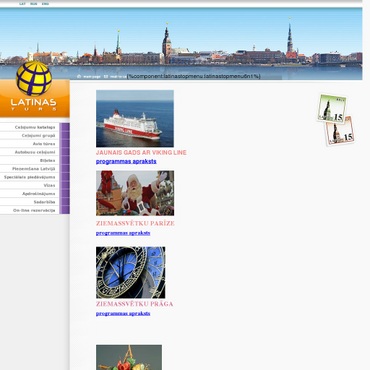This screenshot has height=370, width=370.
Task: Open the main page home icon
Action: point(79,76)
